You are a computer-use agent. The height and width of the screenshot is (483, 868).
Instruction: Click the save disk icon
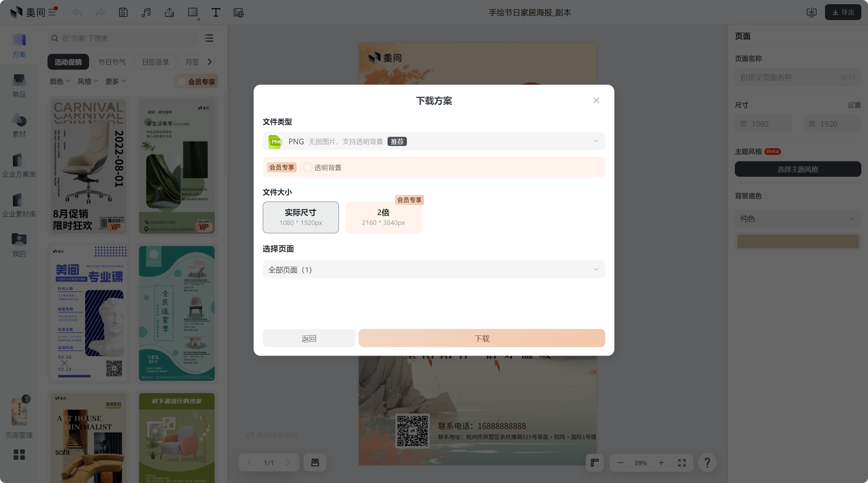click(123, 12)
